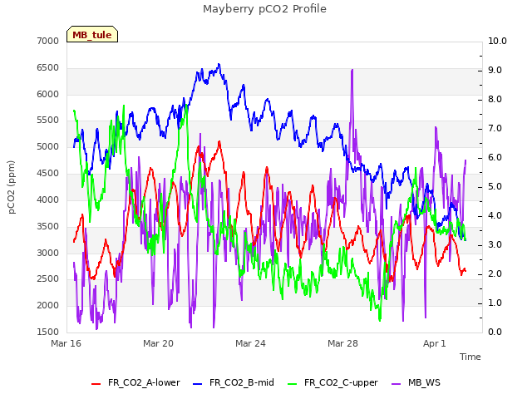Screen dimensions: 532x399
Task: Click the 4000 left axis value
Action: (48, 199)
